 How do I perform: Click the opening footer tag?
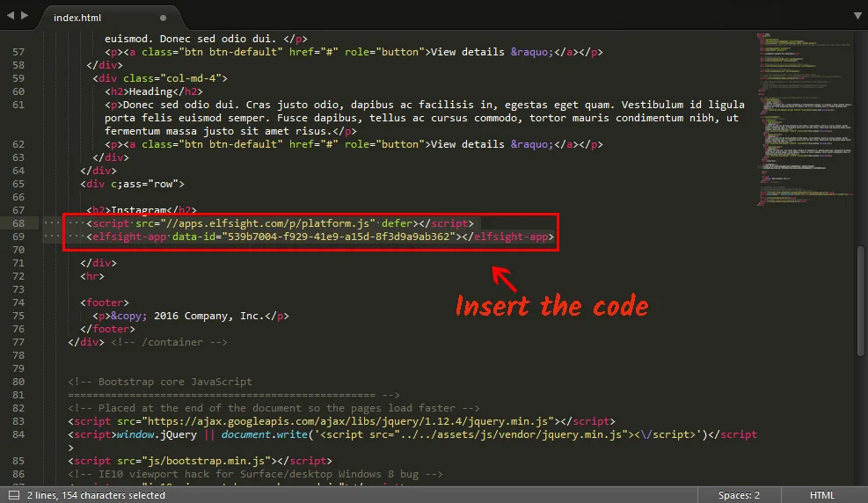point(105,303)
